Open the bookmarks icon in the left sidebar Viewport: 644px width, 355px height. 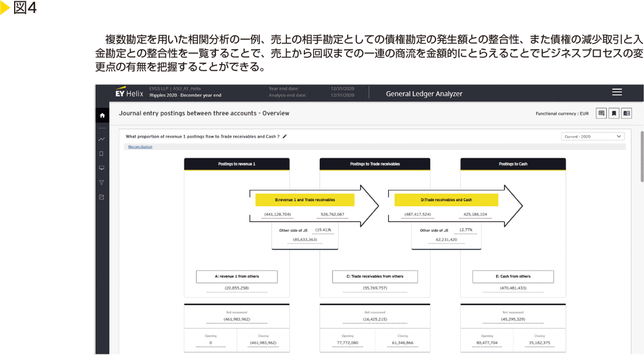pos(102,154)
